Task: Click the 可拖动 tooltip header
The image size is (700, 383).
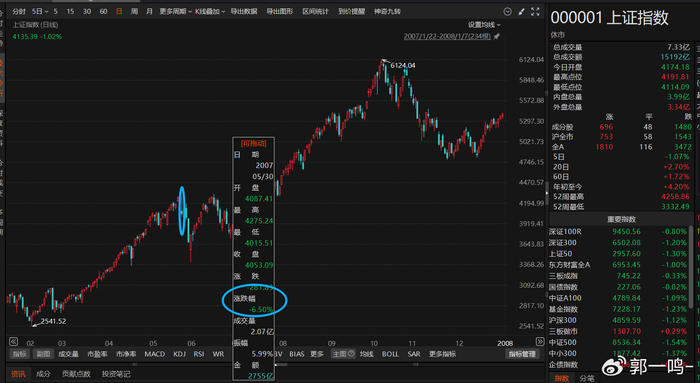Action: pos(253,143)
